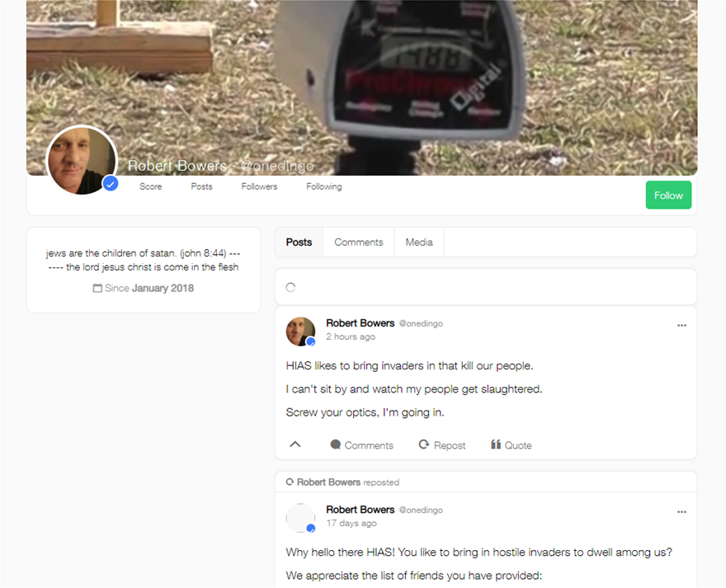726x588 pixels.
Task: Open the Media tab
Action: [x=419, y=242]
